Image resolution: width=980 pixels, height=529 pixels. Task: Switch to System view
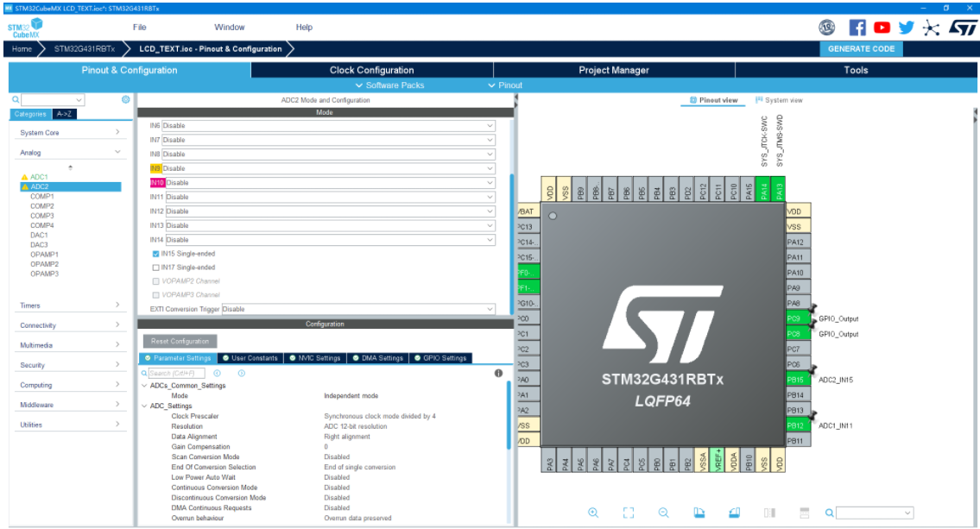pyautogui.click(x=779, y=100)
